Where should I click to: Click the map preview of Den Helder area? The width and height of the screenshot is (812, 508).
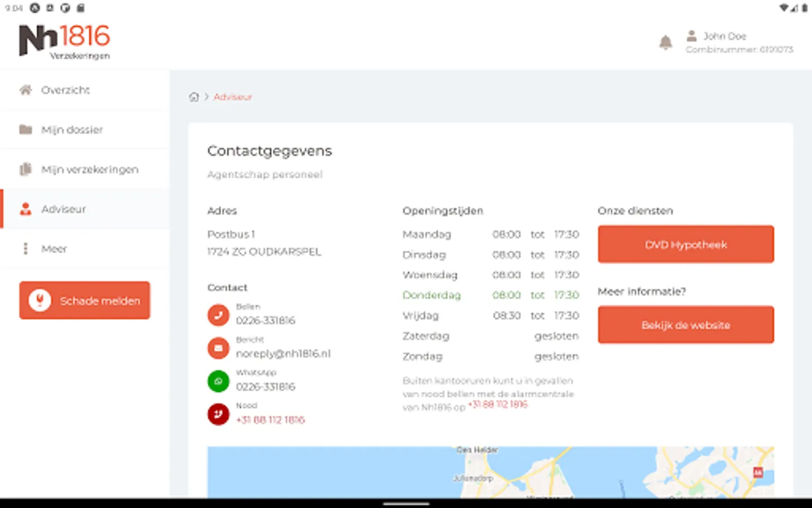[491, 472]
